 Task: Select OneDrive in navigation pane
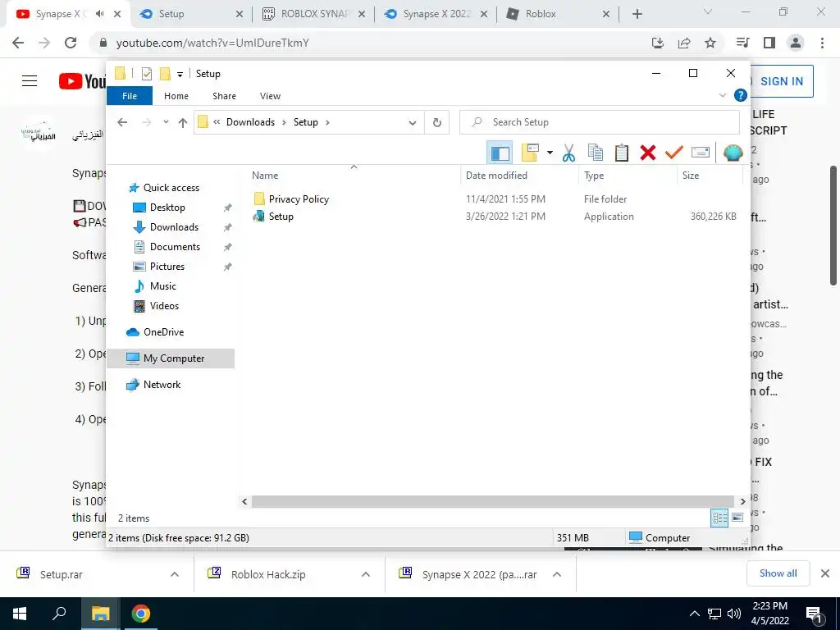click(x=163, y=332)
